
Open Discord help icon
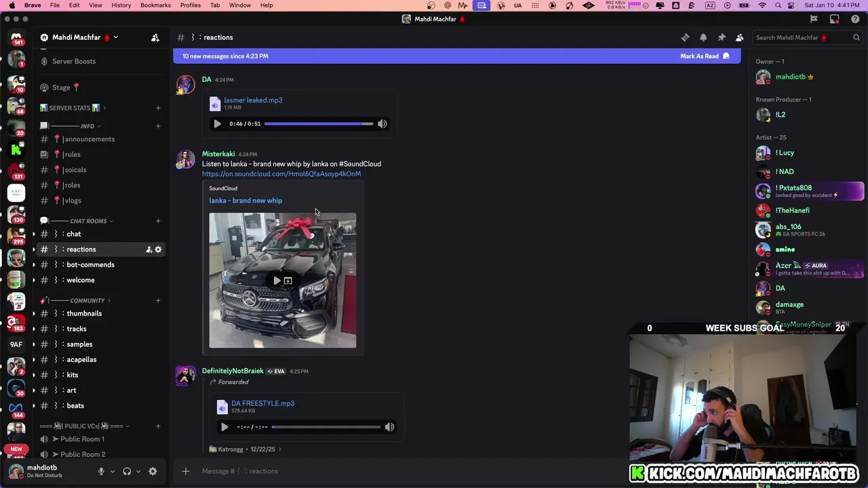coord(855,19)
